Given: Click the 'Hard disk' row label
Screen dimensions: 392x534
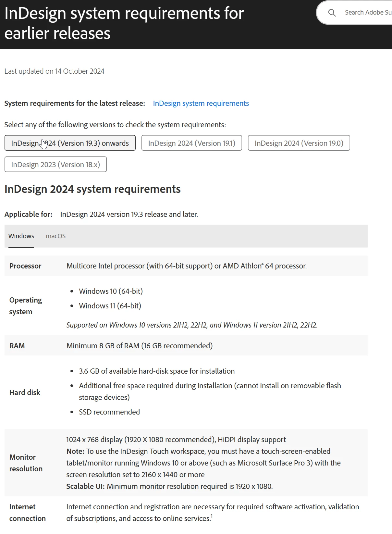Looking at the screenshot, I should (x=25, y=392).
